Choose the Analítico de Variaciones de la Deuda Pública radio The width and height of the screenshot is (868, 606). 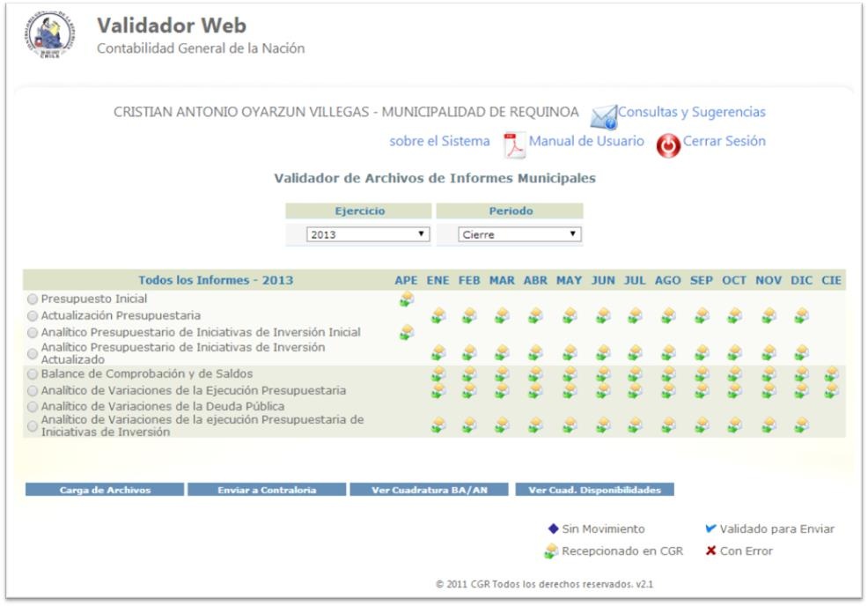pyautogui.click(x=33, y=406)
